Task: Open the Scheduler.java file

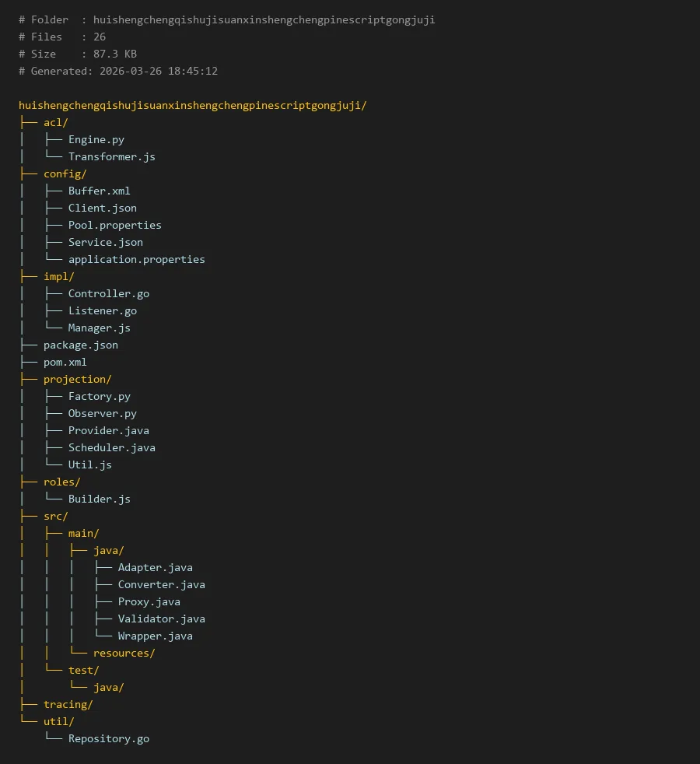Action: click(111, 447)
